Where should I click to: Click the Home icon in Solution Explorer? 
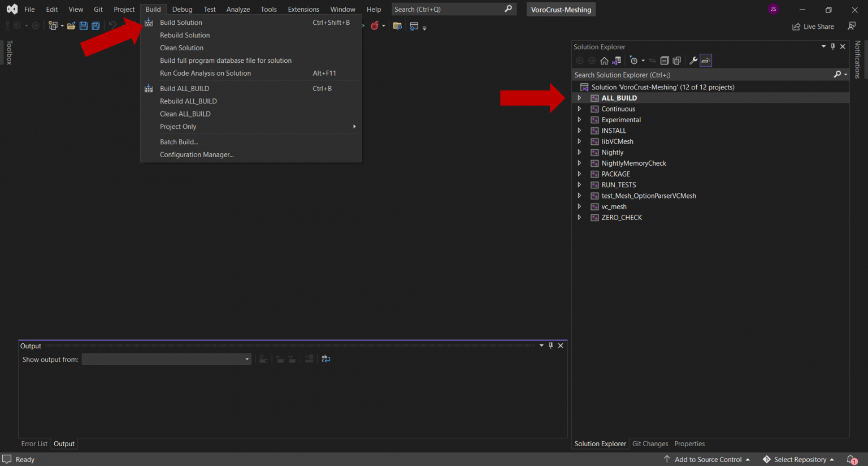(x=604, y=61)
